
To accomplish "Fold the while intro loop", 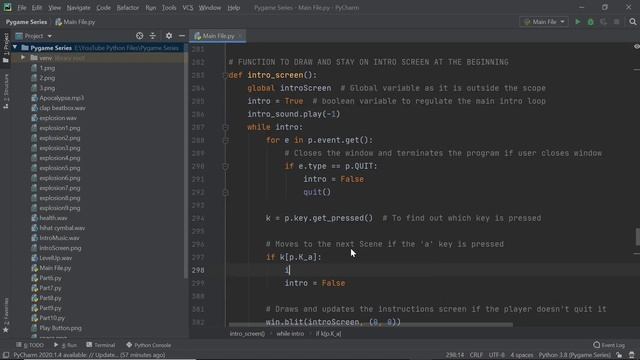I will (225, 127).
